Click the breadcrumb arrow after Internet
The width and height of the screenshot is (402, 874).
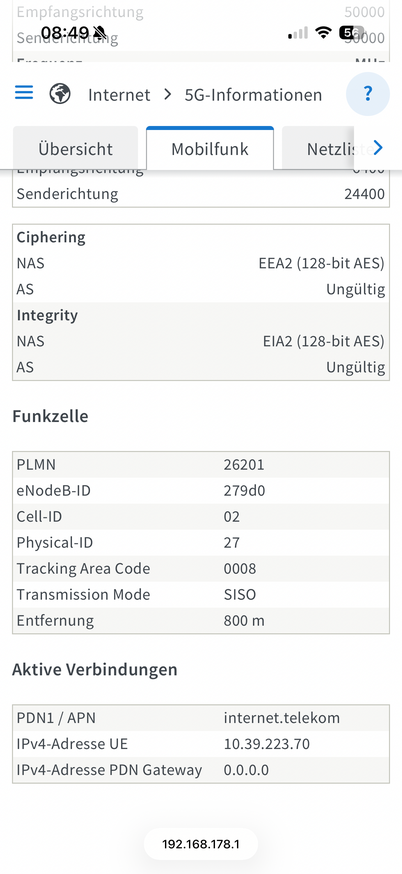pos(167,94)
